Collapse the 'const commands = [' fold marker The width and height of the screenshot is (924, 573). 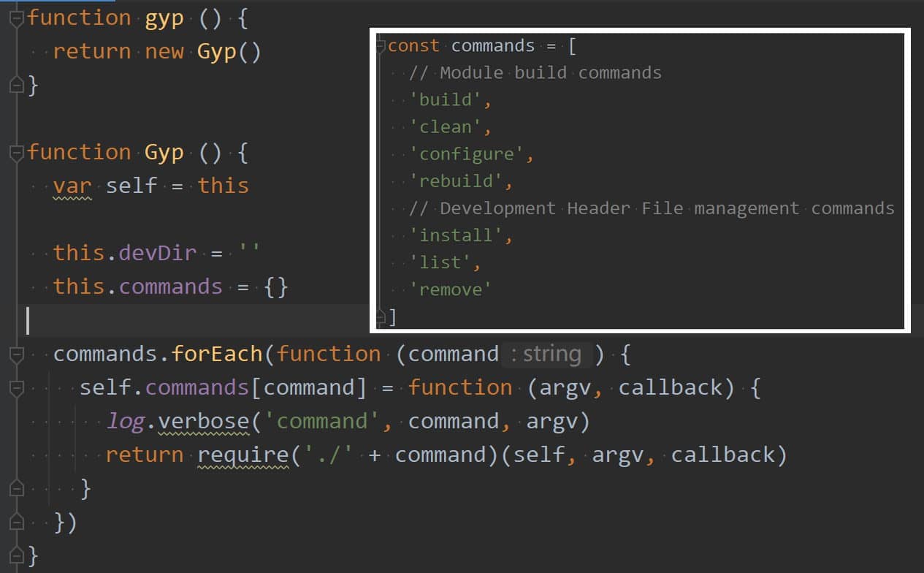pos(381,46)
